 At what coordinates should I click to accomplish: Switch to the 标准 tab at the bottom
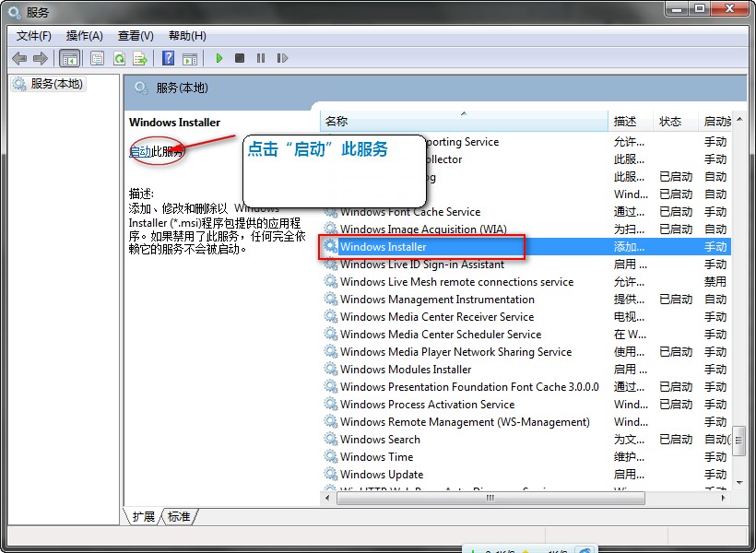(x=179, y=517)
